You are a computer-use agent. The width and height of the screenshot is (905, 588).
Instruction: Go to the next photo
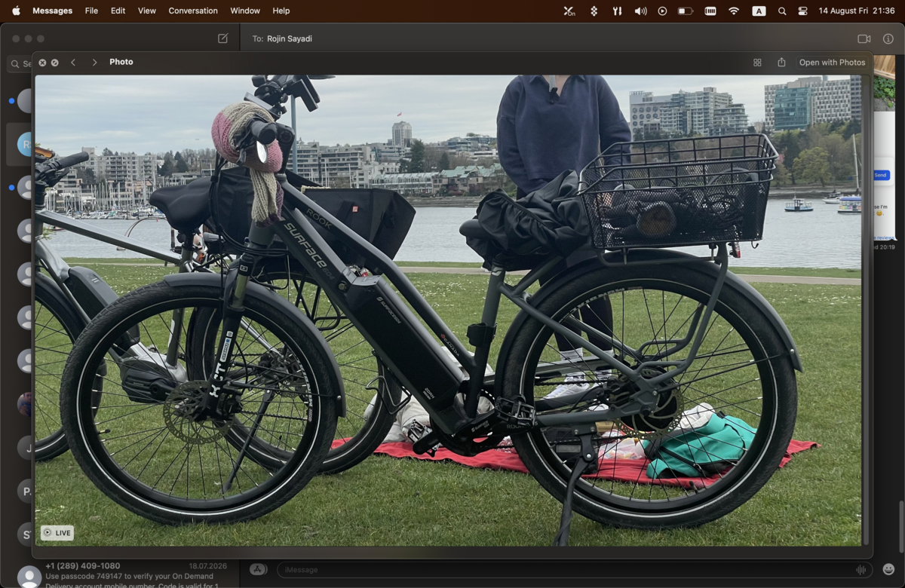click(94, 63)
